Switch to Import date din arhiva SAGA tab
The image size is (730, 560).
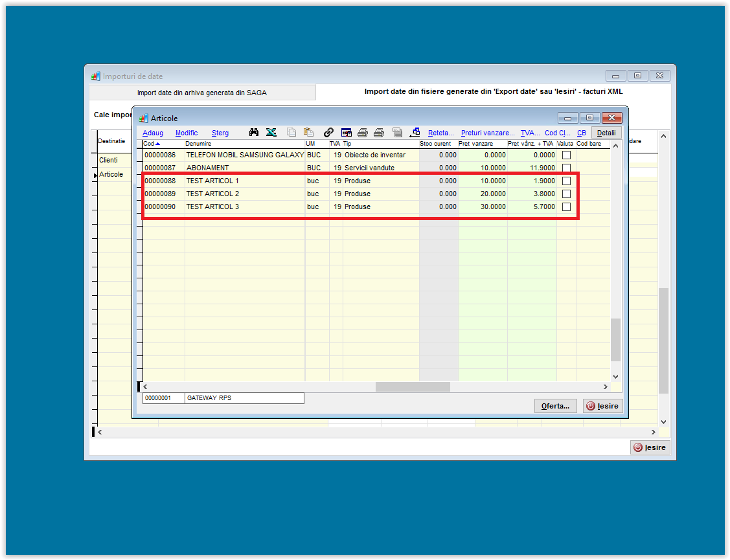(x=202, y=93)
